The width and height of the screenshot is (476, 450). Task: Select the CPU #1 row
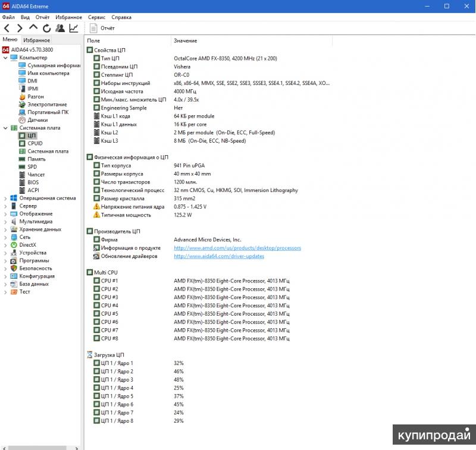(x=191, y=281)
